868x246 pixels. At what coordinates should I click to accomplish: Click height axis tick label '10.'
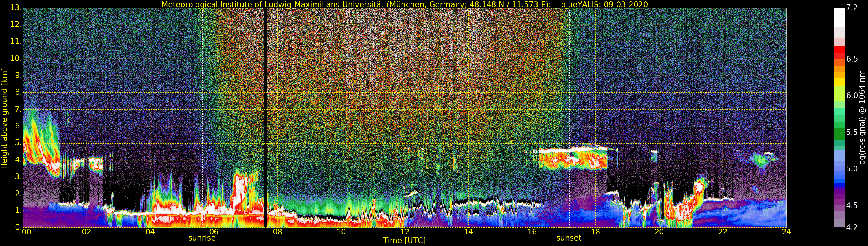pos(16,59)
